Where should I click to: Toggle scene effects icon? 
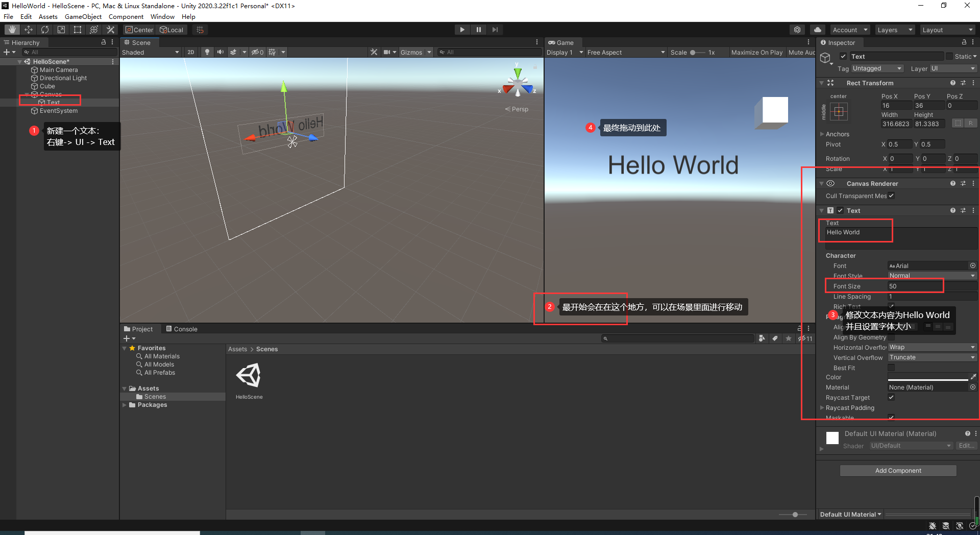pyautogui.click(x=233, y=52)
